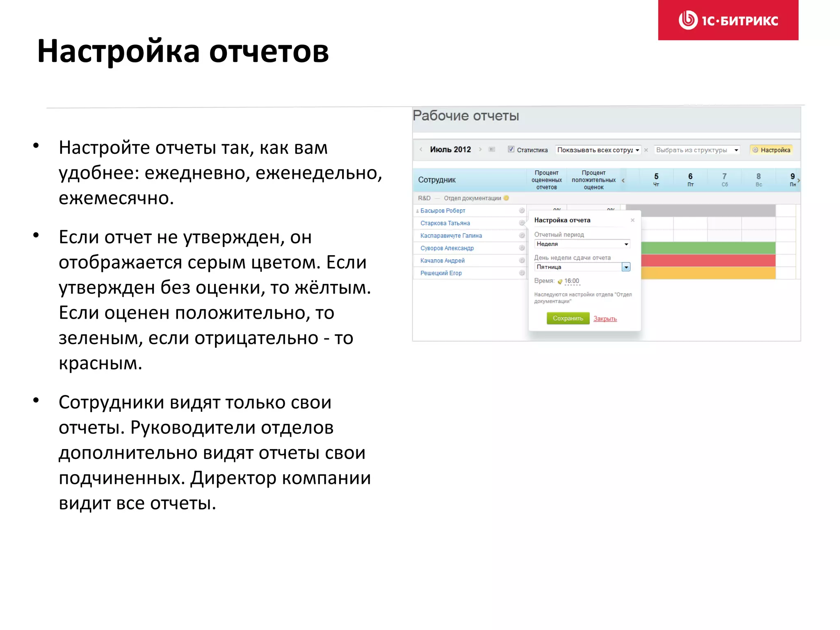Select day 7 Сб column header
Image resolution: width=840 pixels, height=630 pixels.
tap(724, 180)
